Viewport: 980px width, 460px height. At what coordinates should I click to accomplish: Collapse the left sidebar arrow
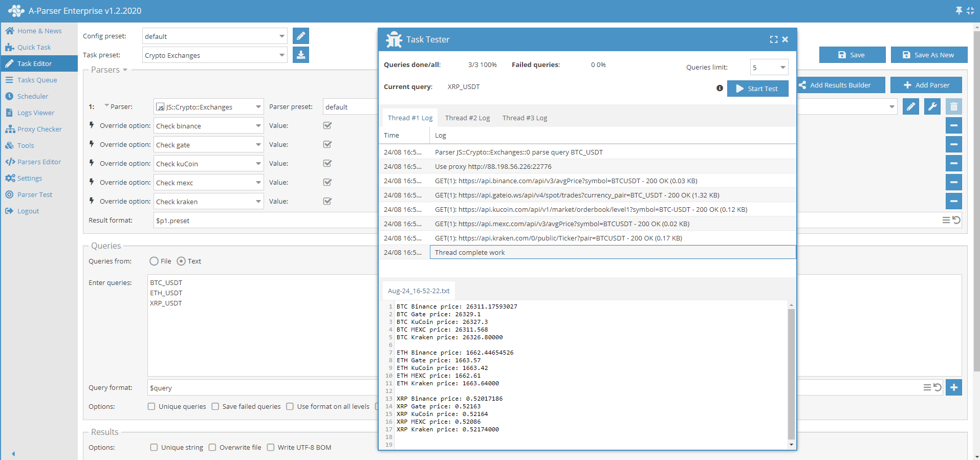click(13, 454)
